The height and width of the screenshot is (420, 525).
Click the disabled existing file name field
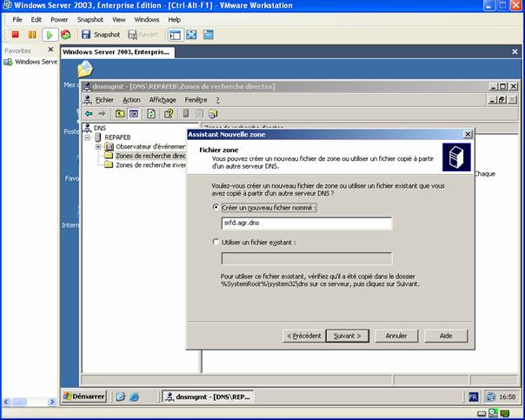pyautogui.click(x=306, y=258)
